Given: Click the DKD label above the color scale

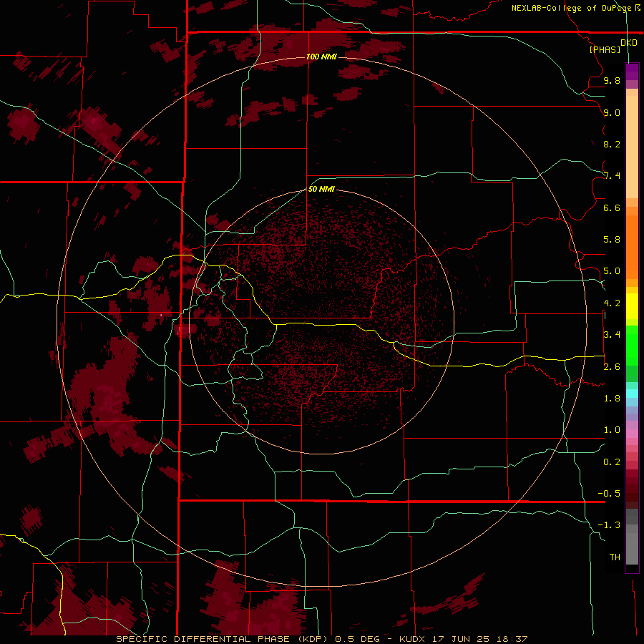Looking at the screenshot, I should (x=629, y=43).
